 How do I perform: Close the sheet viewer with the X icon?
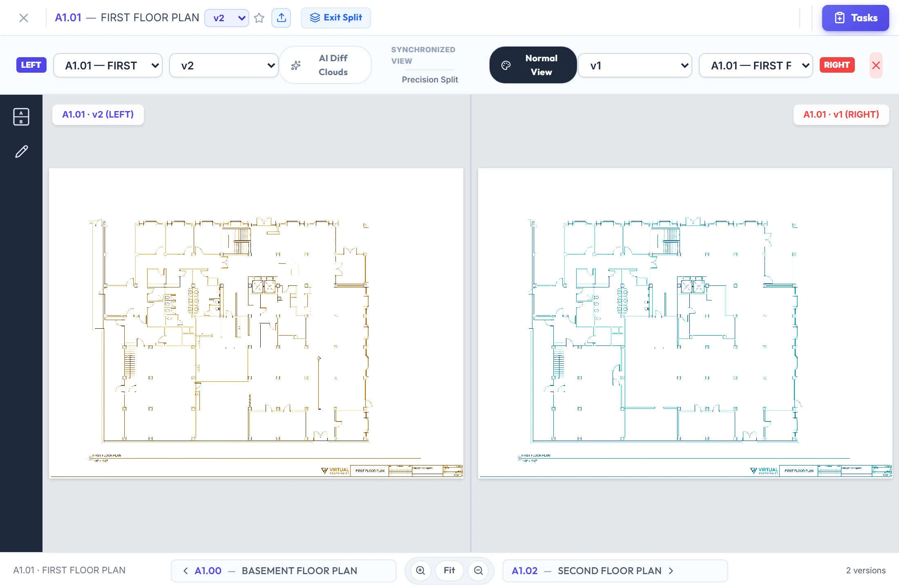[24, 18]
